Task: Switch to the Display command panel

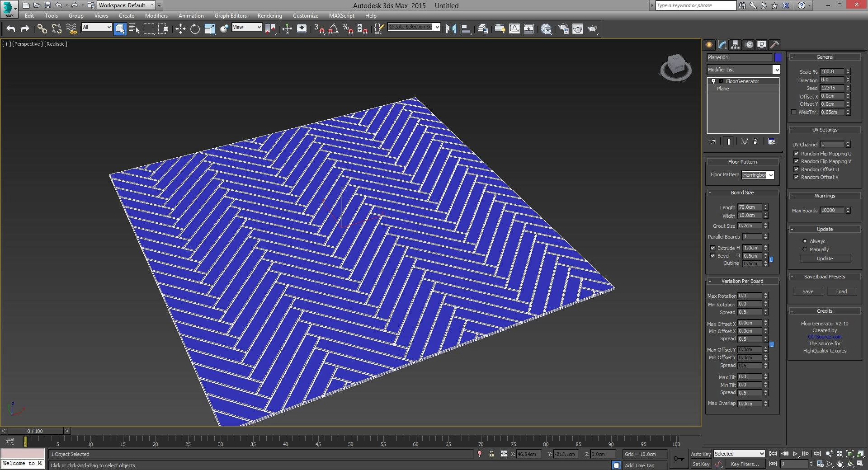Action: coord(762,44)
